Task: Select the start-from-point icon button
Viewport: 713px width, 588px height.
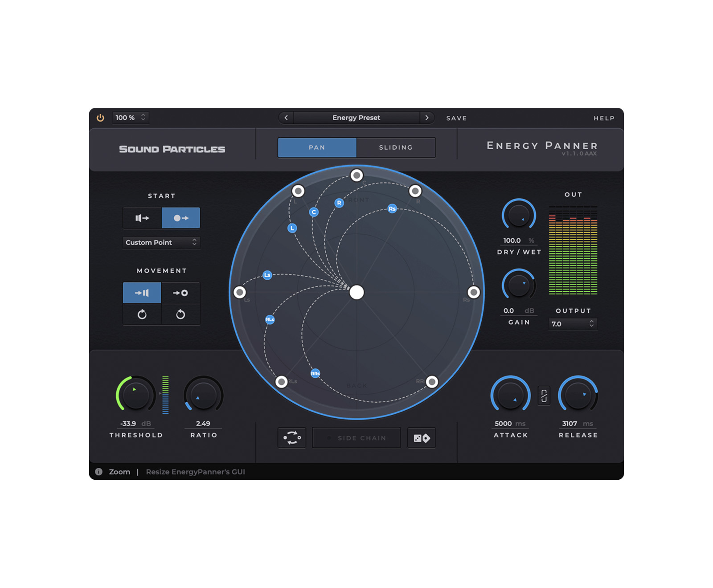Action: point(180,218)
